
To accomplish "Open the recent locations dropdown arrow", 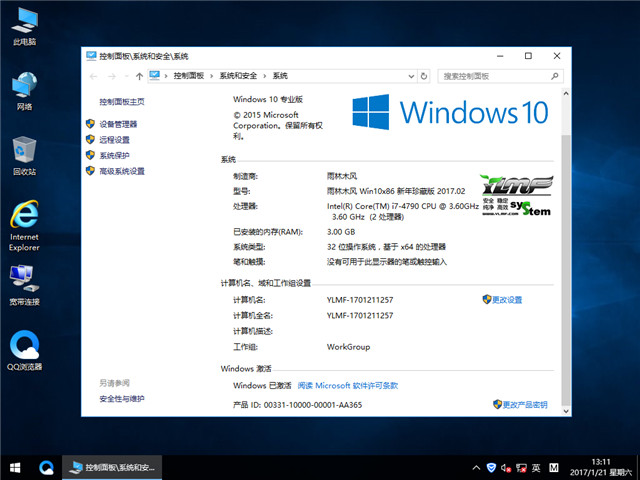I will (x=126, y=76).
